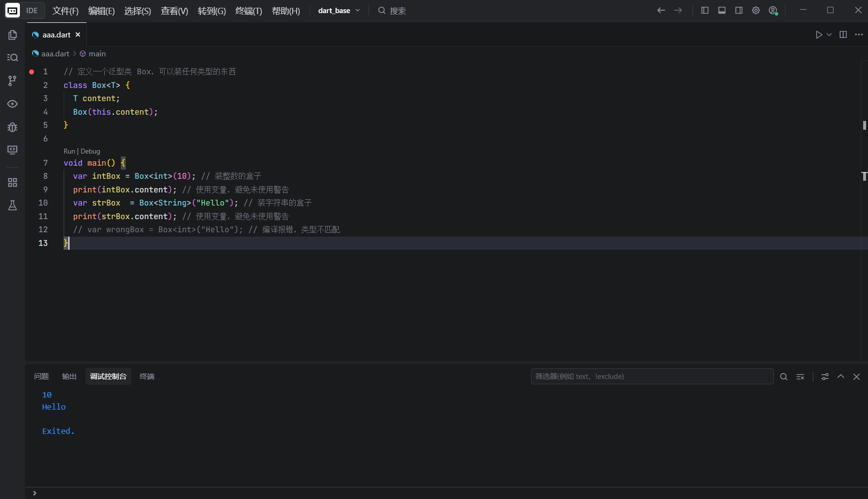Click the magnifier icon beside filter
This screenshot has width=868, height=499.
pos(784,377)
